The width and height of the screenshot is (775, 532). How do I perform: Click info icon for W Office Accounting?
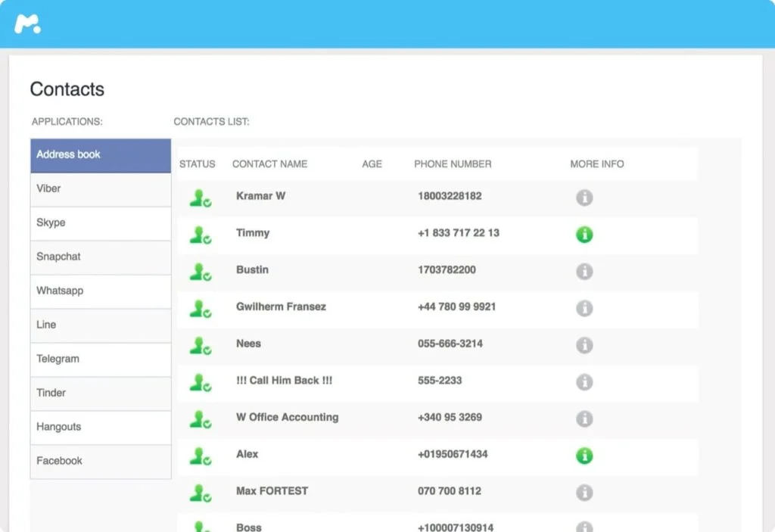coord(584,418)
